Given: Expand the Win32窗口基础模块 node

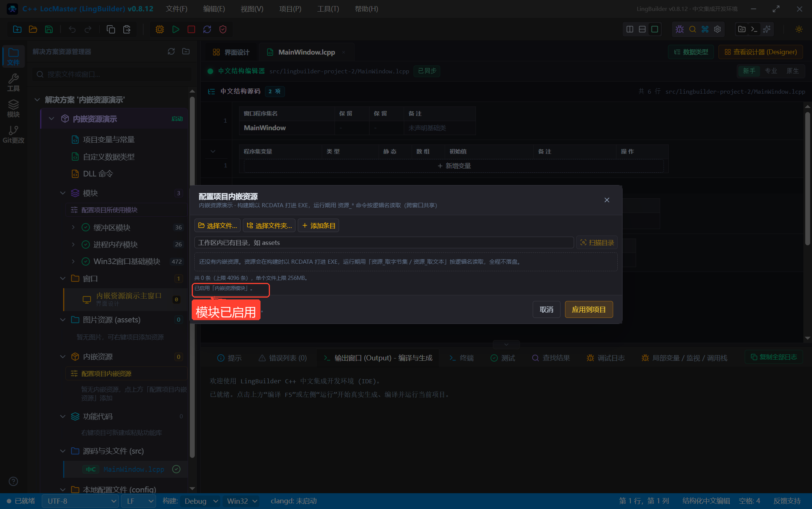Looking at the screenshot, I should coord(73,261).
